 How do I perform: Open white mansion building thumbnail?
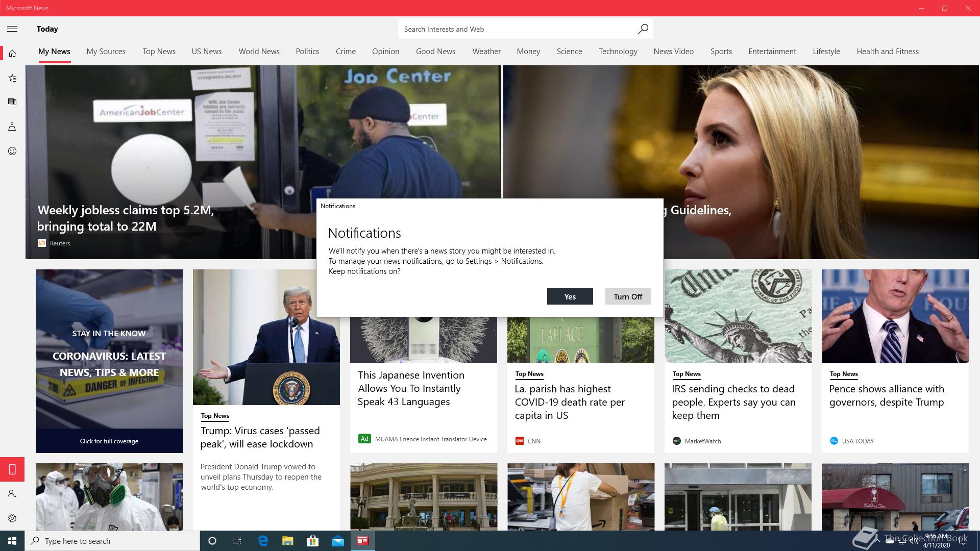point(424,497)
